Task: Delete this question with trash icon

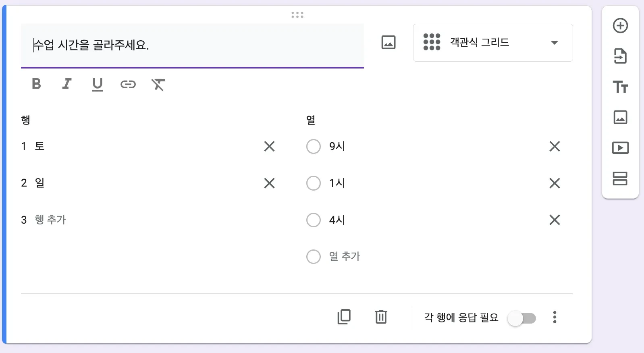Action: (x=381, y=317)
